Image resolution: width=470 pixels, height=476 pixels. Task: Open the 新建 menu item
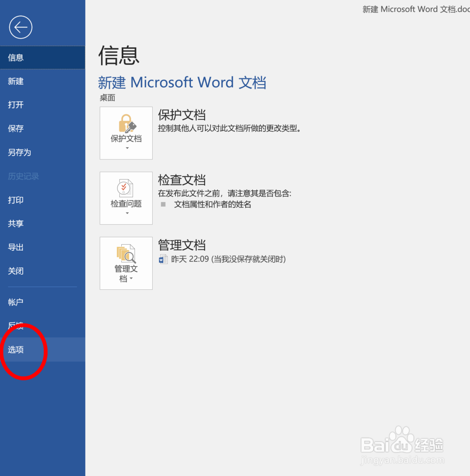(x=42, y=81)
